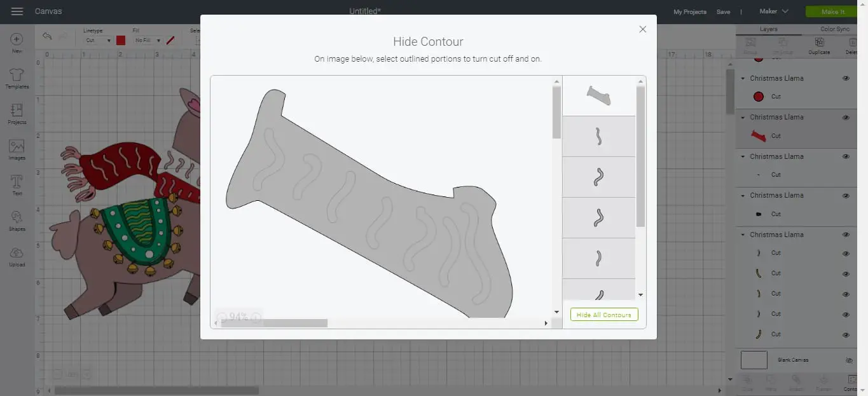Click the green Make It button
This screenshot has height=396, width=868.
click(x=833, y=11)
